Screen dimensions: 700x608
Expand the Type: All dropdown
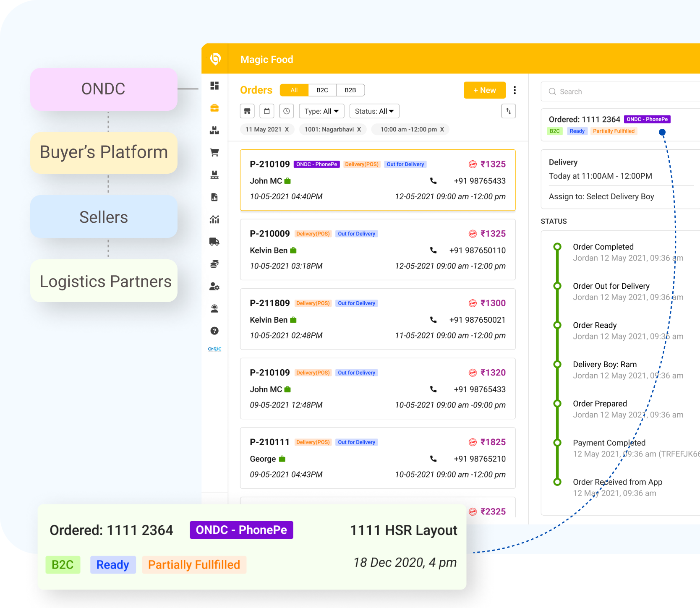[x=321, y=111]
